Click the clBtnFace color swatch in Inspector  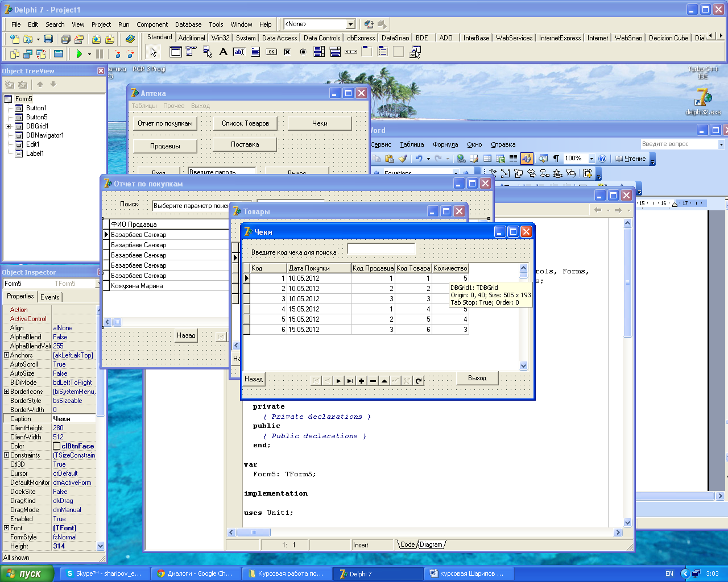[56, 446]
